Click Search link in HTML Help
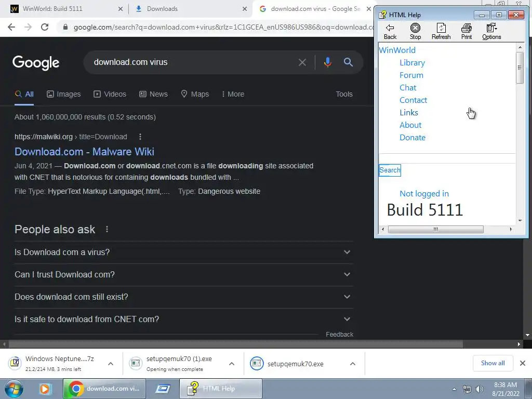Screen dimensions: 532x399 (x=390, y=170)
